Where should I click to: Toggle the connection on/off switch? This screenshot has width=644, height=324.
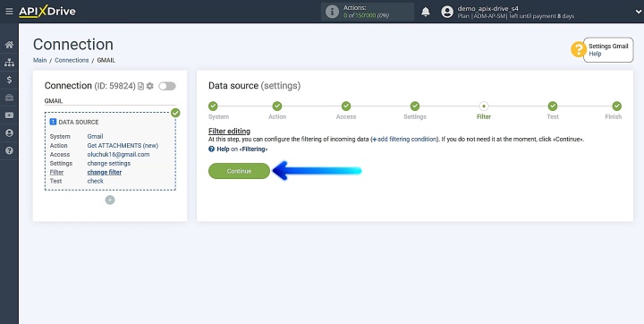[x=167, y=86]
